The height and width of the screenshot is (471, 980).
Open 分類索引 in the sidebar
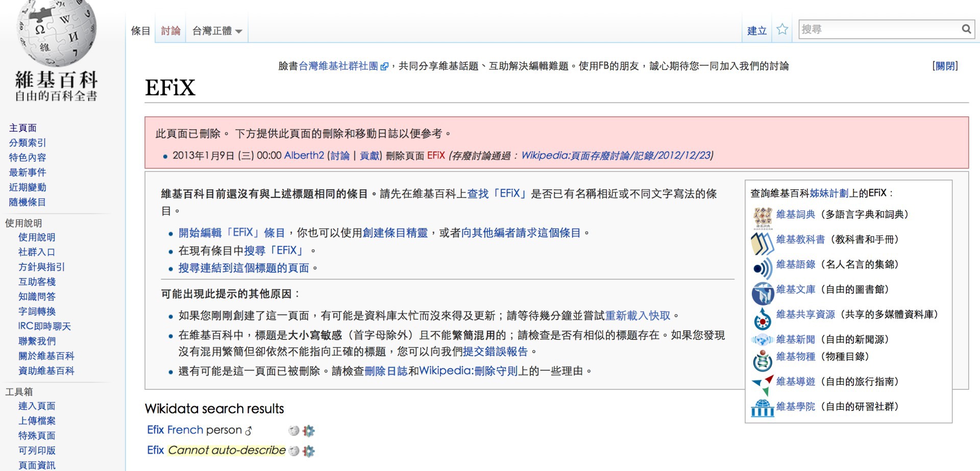coord(28,142)
